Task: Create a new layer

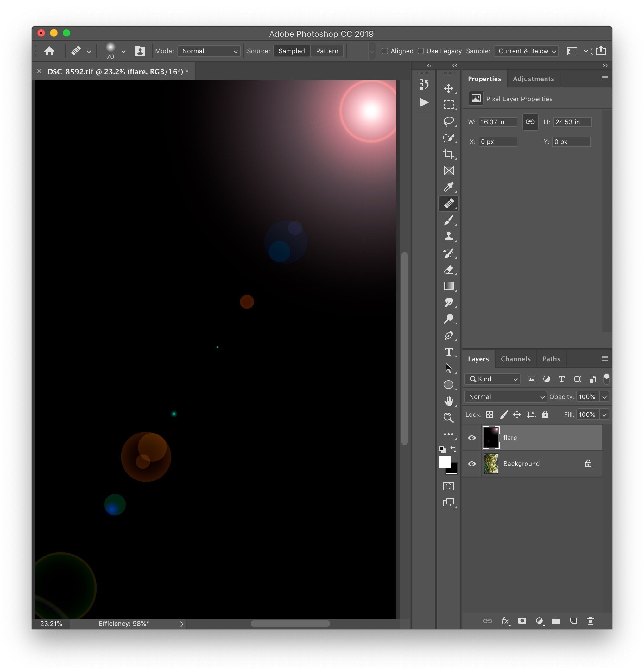Action: 573,621
